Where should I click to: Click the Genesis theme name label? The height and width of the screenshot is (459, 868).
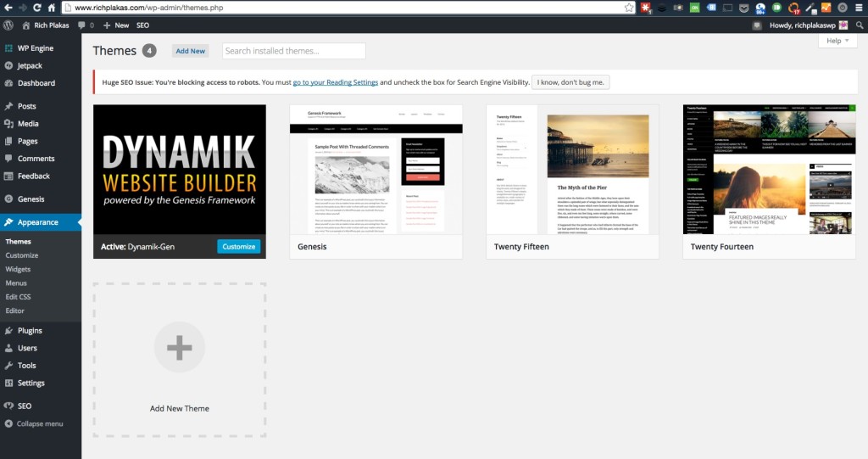312,247
